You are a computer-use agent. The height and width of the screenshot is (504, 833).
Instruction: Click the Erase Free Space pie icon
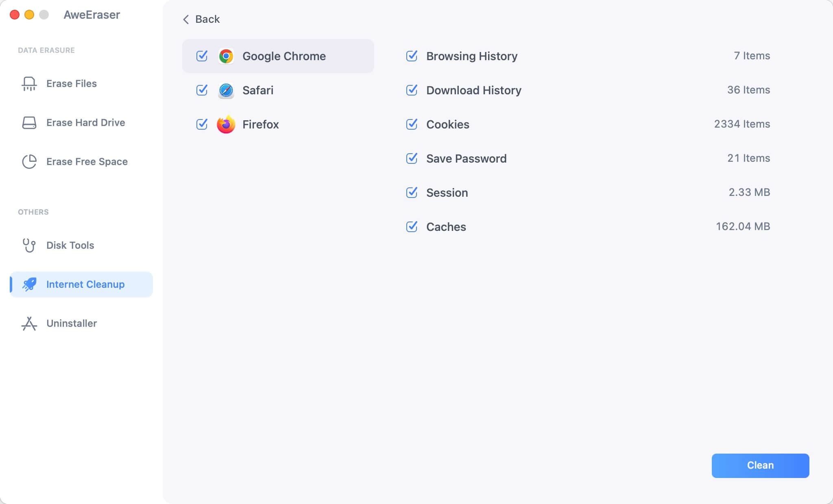29,161
